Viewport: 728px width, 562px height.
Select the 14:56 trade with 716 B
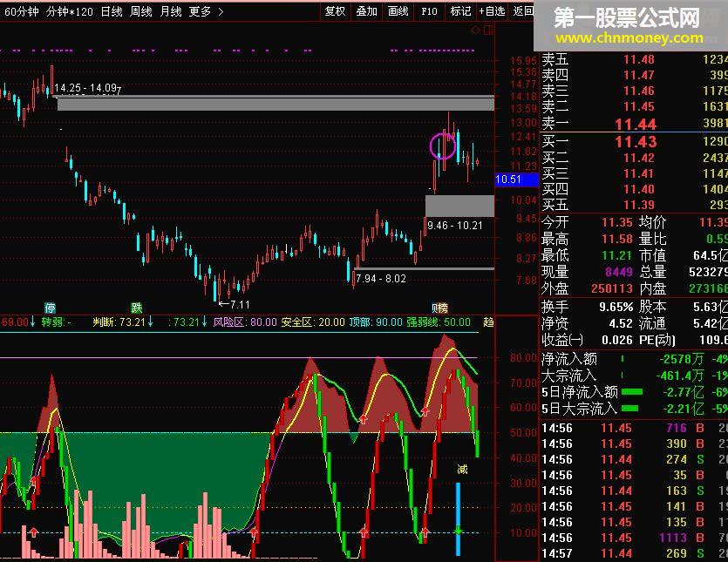pyautogui.click(x=633, y=428)
